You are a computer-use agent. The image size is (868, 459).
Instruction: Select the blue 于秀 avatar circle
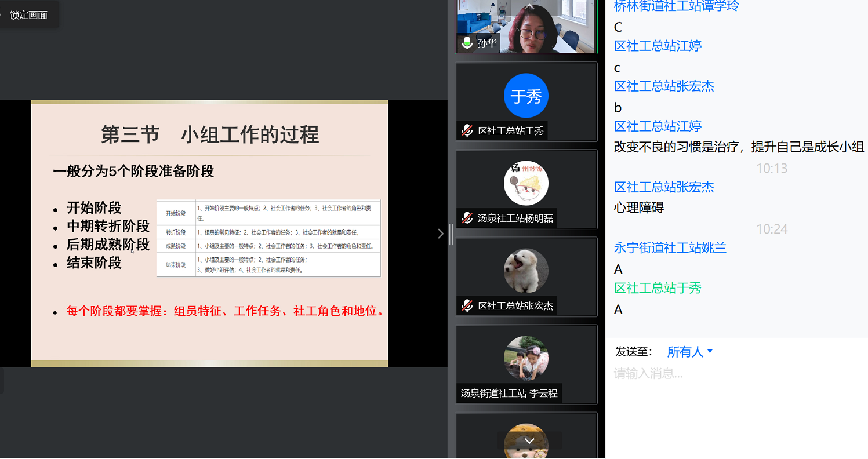[526, 96]
